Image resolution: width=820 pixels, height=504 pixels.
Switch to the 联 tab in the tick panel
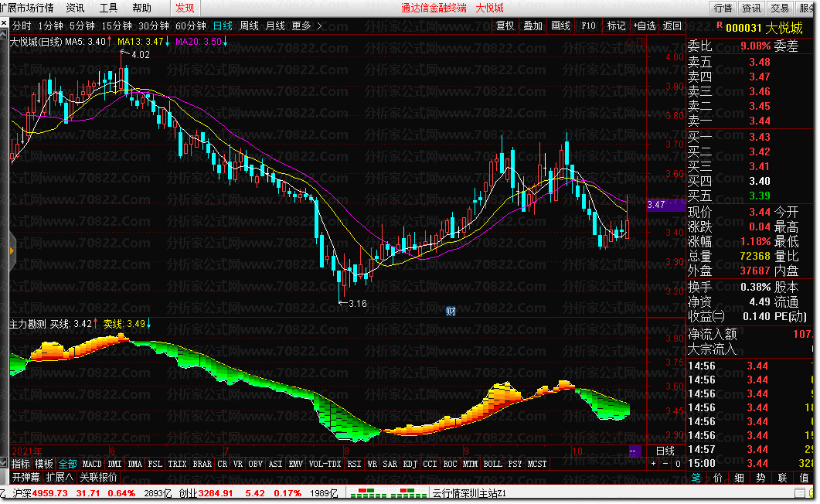[782, 478]
